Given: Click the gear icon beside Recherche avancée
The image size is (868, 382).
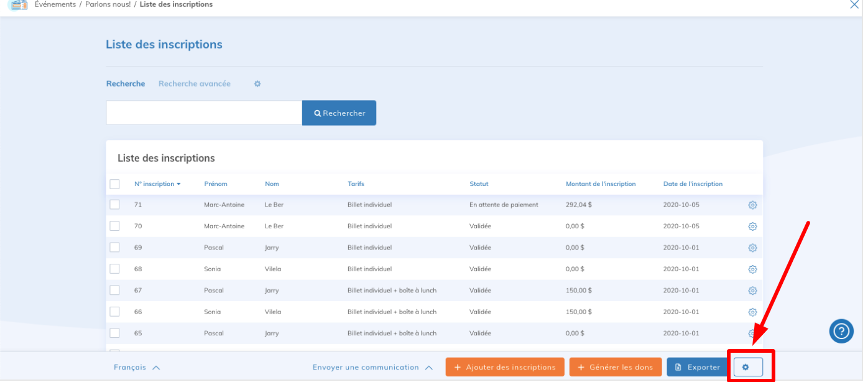Looking at the screenshot, I should 257,84.
